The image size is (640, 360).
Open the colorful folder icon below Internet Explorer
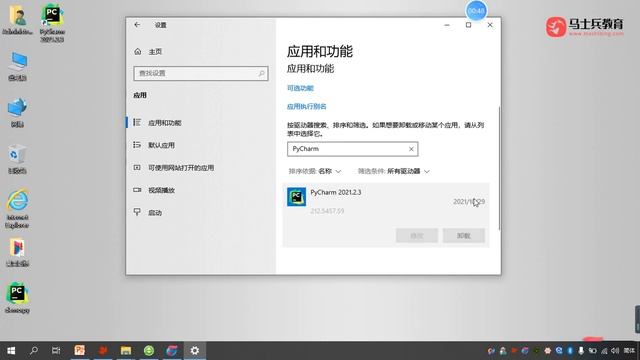[x=17, y=253]
